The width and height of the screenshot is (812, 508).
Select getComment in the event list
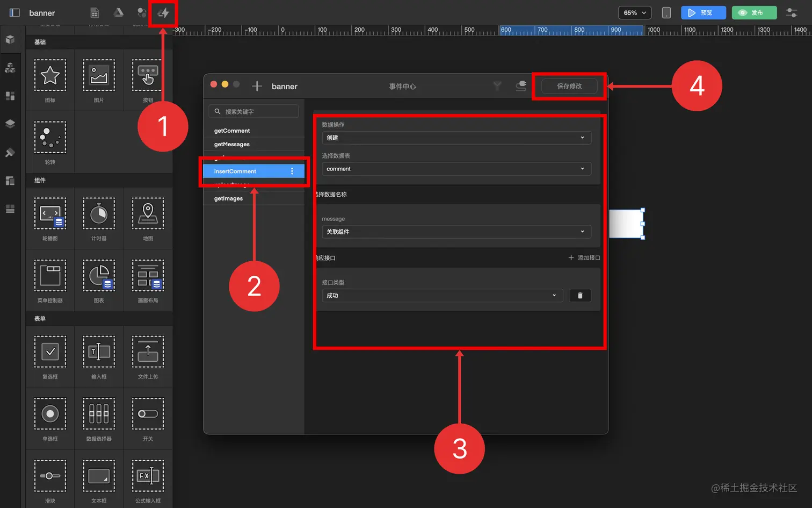[x=254, y=131]
